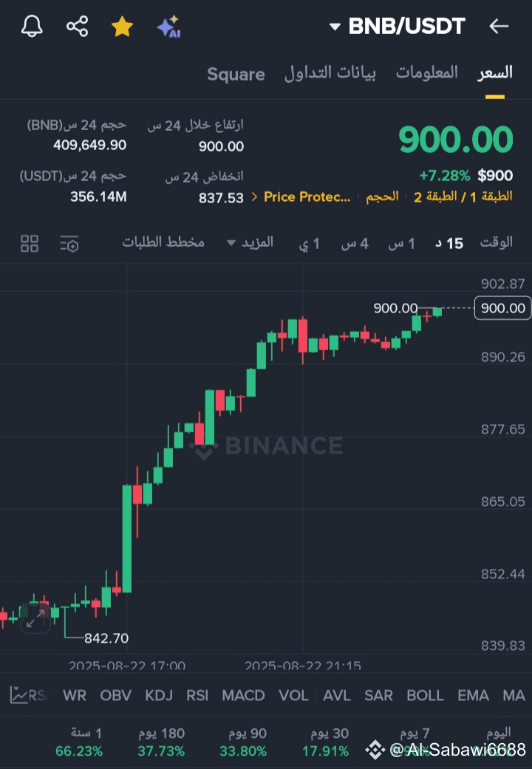The width and height of the screenshot is (532, 769).
Task: Switch to the بيانات التداول tab
Action: 330,73
